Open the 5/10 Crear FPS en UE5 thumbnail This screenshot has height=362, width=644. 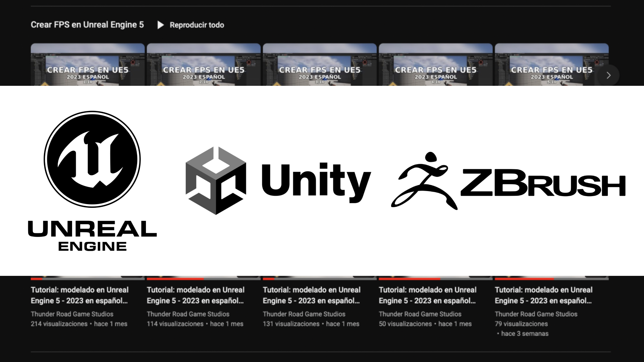click(552, 64)
